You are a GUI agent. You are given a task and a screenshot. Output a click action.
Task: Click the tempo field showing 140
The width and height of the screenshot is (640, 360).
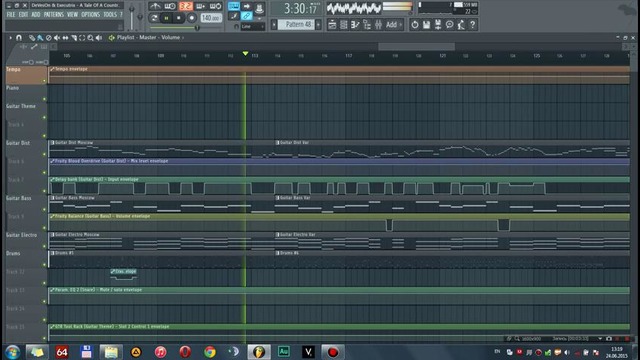pyautogui.click(x=211, y=18)
